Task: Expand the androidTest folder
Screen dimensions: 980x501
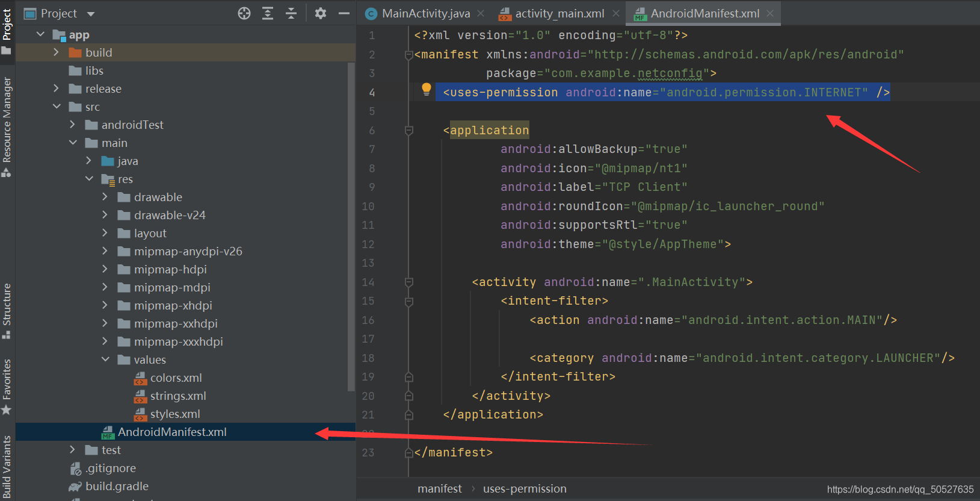Action: (x=72, y=125)
